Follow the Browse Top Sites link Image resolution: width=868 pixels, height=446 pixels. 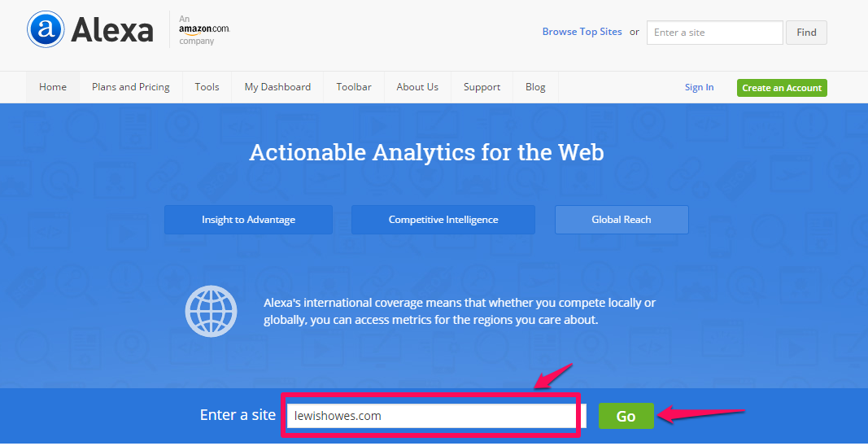582,32
